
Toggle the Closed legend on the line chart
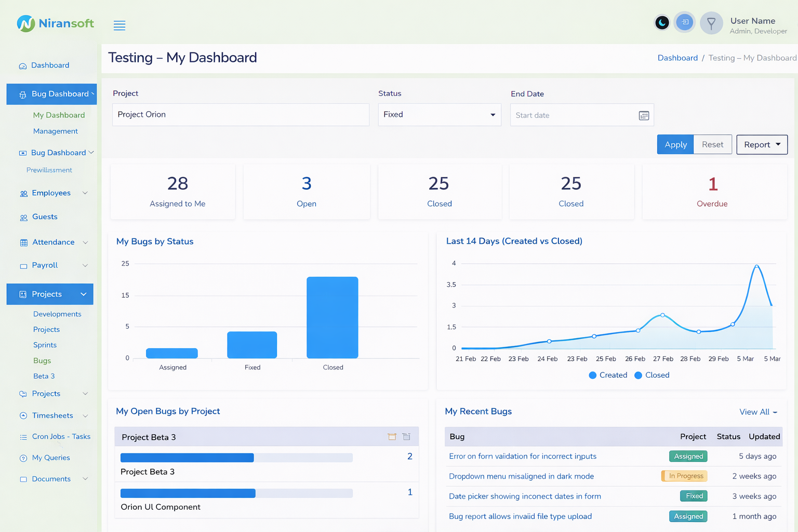(x=651, y=375)
